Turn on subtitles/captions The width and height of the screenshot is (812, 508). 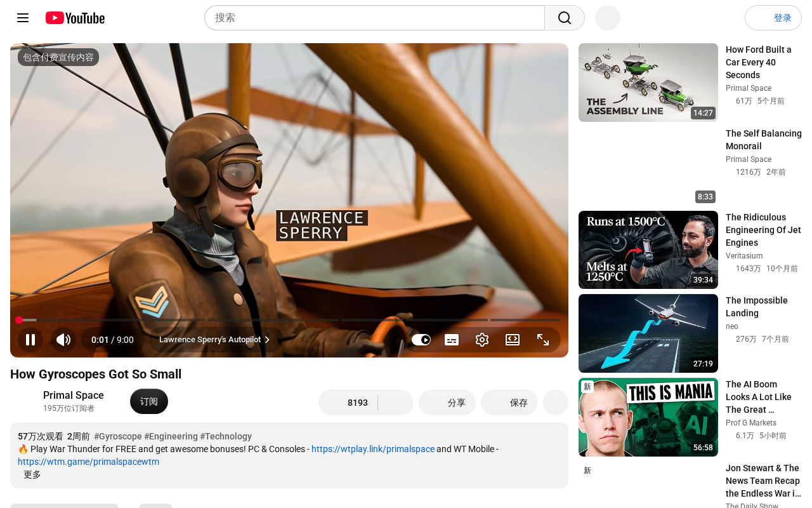pyautogui.click(x=452, y=340)
